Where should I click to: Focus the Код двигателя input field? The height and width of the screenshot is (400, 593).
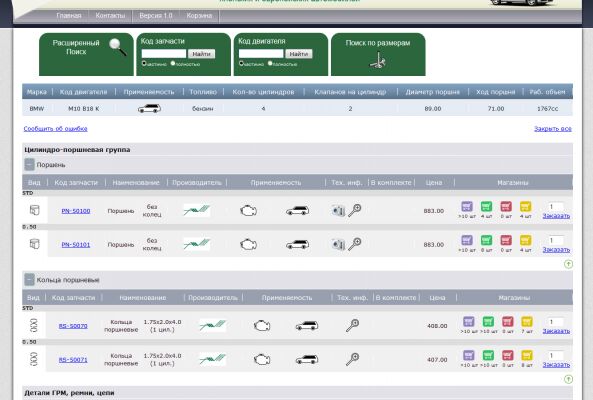tap(261, 54)
